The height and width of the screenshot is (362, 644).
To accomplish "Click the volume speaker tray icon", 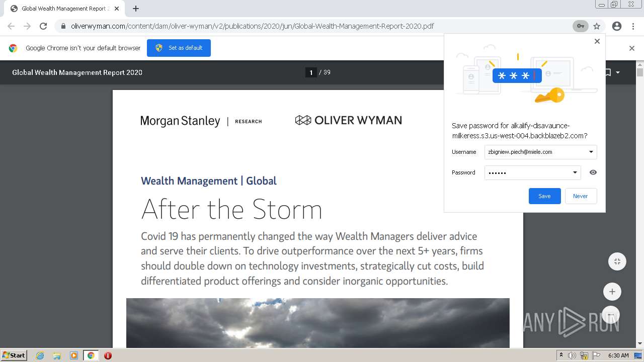I will (572, 355).
